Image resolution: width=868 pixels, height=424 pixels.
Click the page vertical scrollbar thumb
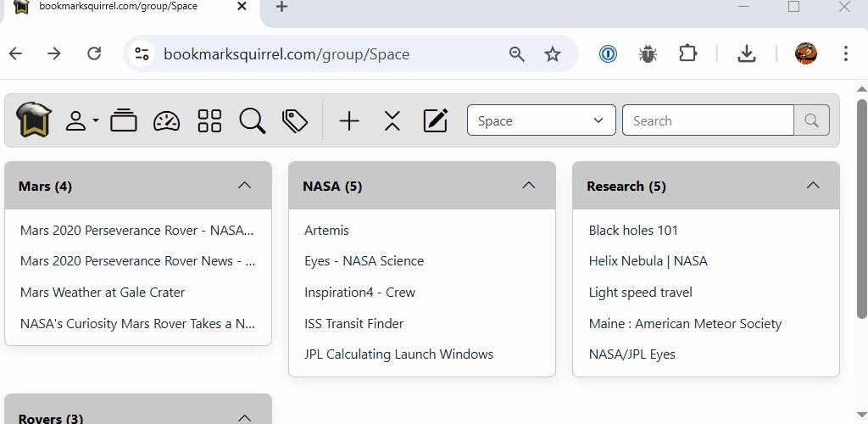(862, 209)
